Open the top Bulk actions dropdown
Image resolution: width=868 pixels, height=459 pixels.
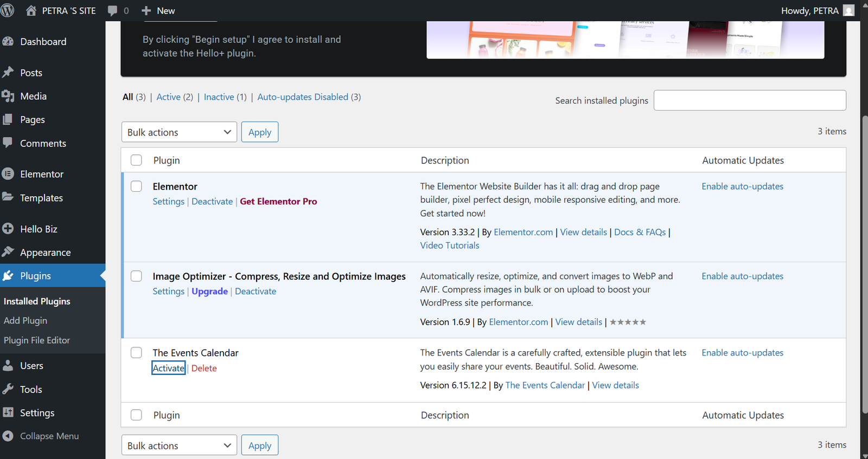pos(179,132)
